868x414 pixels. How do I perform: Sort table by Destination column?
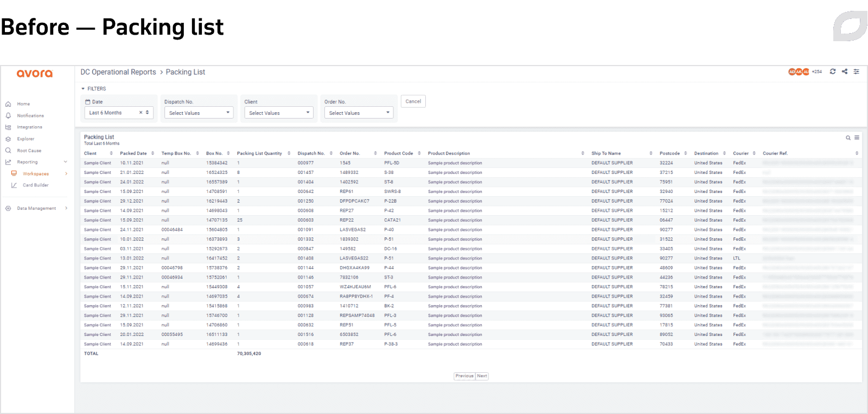[724, 153]
